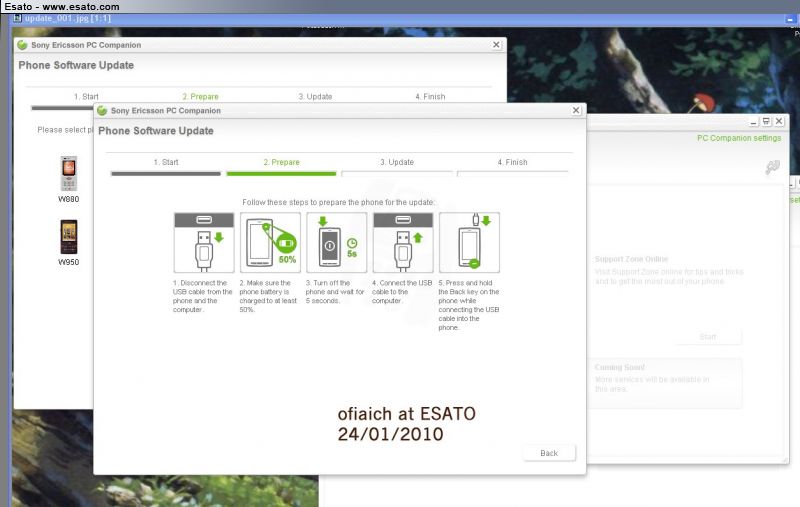Viewport: 800px width, 507px height.
Task: Click the 50% battery charge step icon
Action: 271,242
